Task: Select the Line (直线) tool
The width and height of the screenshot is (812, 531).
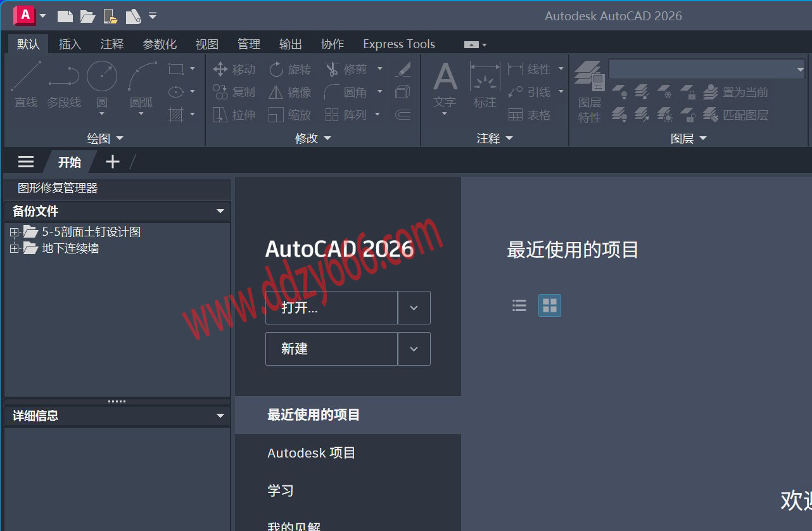Action: pos(26,85)
